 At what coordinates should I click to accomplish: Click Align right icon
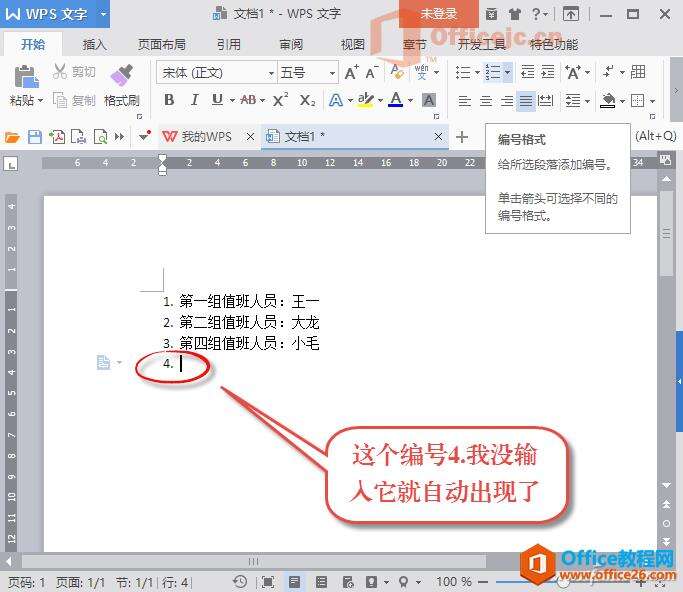(x=506, y=101)
